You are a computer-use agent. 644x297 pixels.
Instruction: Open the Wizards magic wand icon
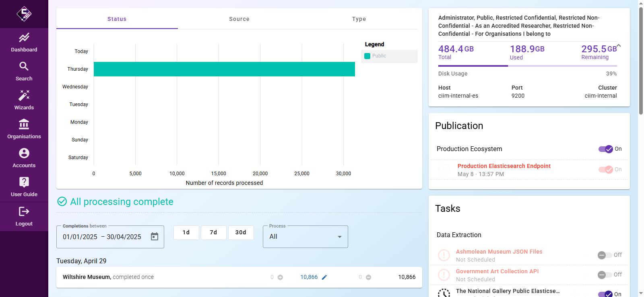(24, 95)
